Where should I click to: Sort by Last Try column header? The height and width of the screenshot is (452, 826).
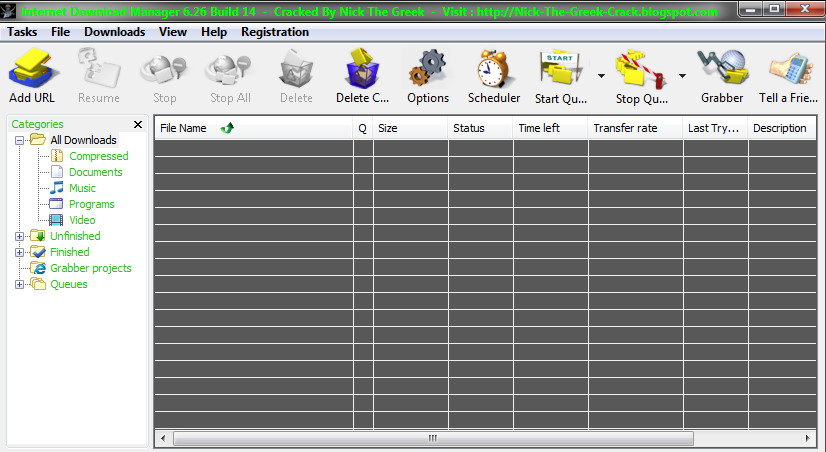click(715, 128)
